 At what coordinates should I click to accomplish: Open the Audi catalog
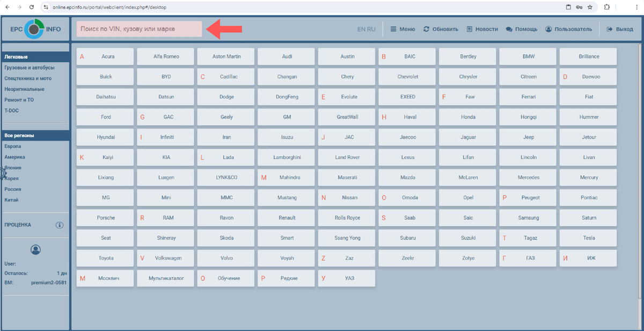point(286,56)
